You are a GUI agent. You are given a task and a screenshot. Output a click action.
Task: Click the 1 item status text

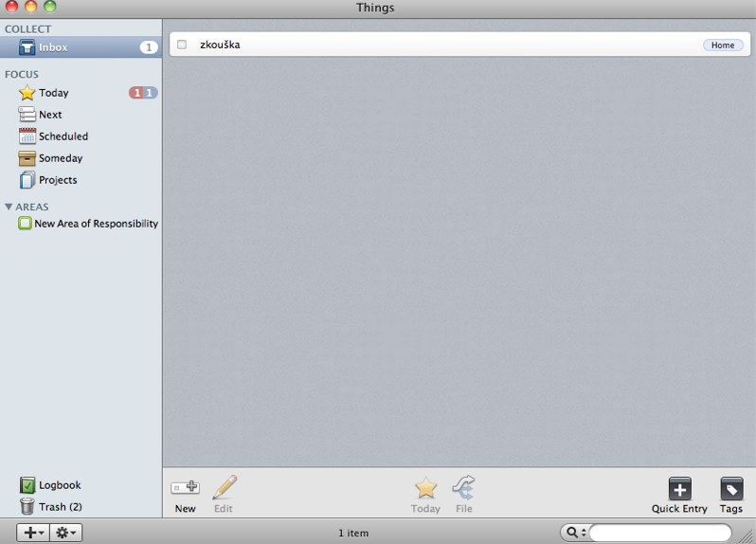click(x=353, y=533)
